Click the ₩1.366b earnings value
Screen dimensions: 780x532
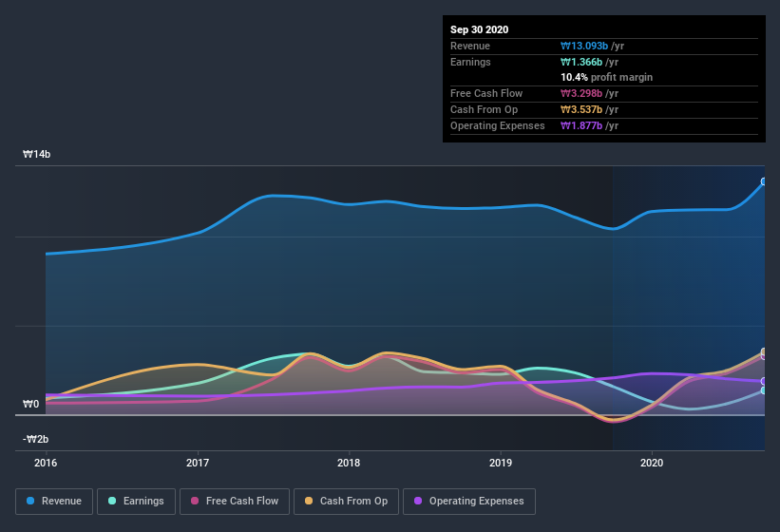581,62
